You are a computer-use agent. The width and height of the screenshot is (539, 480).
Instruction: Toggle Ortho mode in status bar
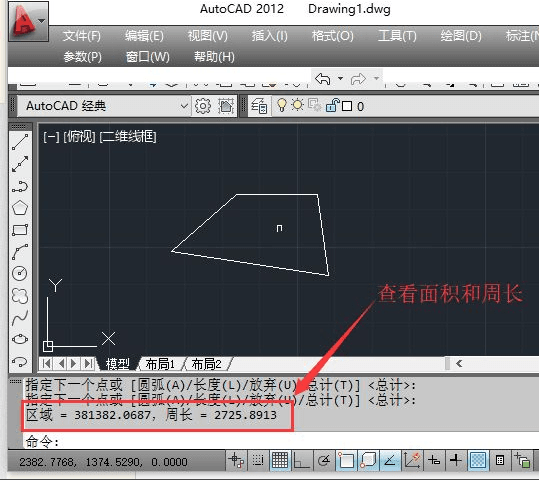point(301,460)
